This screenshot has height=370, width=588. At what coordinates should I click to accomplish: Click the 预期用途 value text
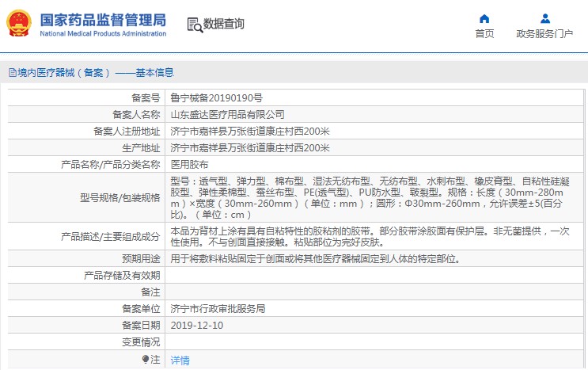click(x=316, y=259)
